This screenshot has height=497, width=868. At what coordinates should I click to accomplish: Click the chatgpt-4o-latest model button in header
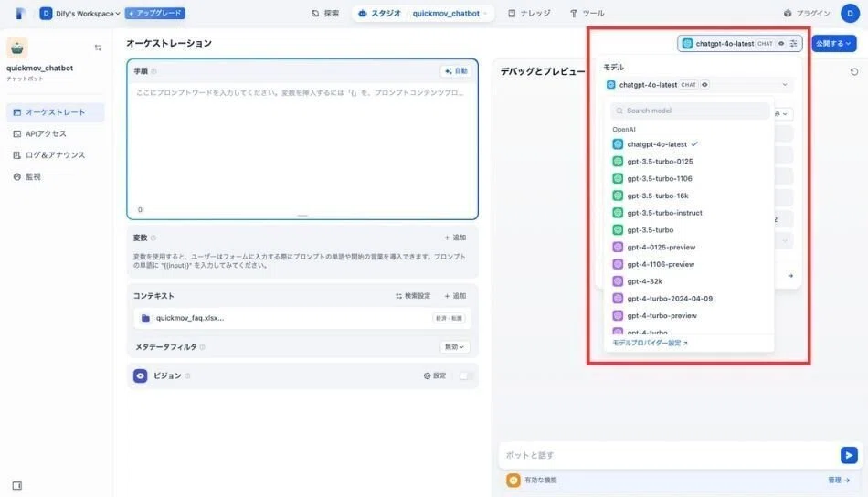point(739,43)
